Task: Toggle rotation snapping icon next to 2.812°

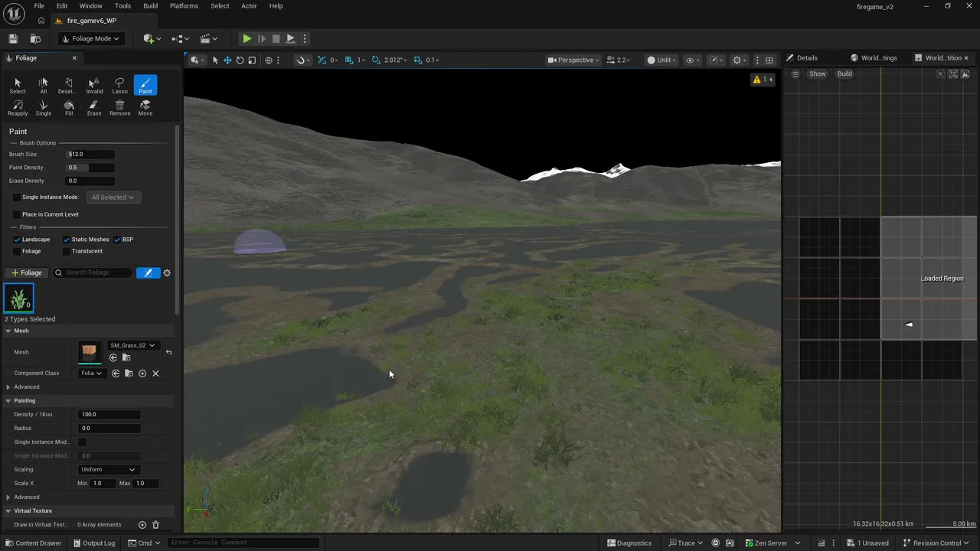Action: click(x=376, y=60)
